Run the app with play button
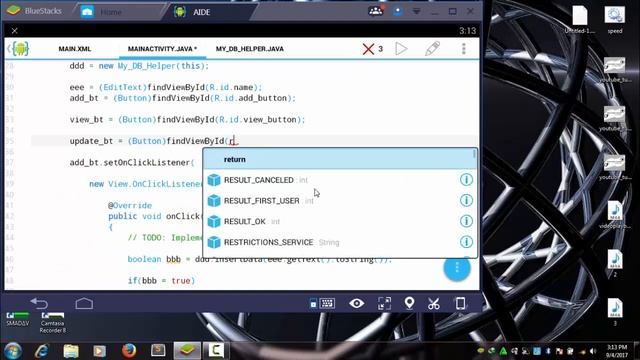Screen dimensions: 640x360 401,49
